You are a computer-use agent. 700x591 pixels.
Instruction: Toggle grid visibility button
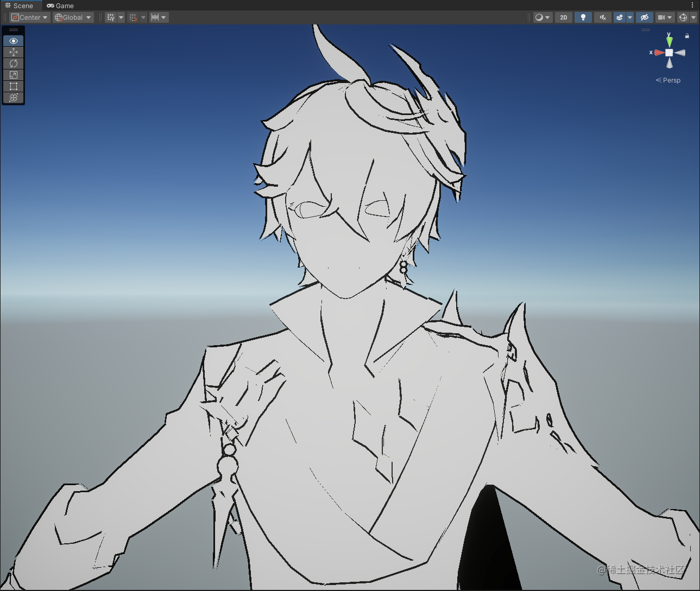tap(111, 17)
